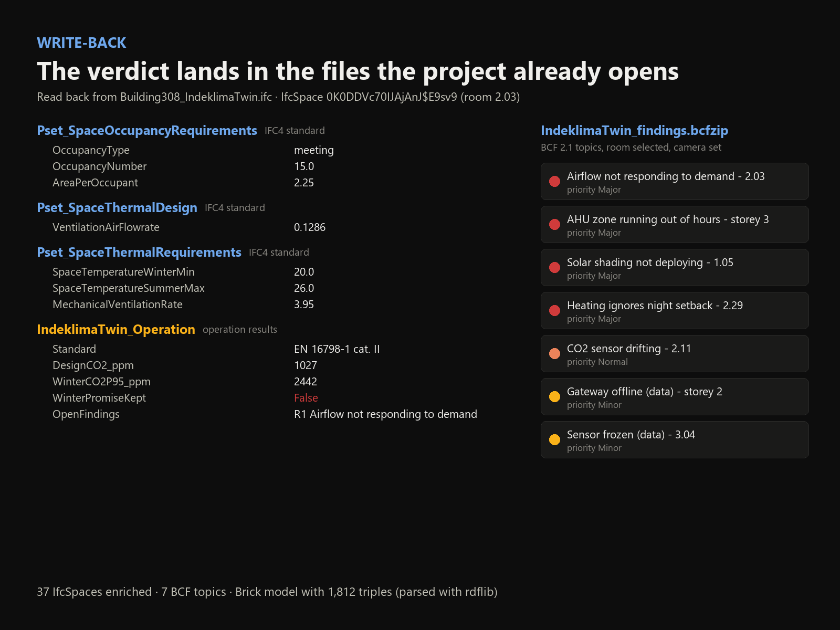The image size is (840, 630).
Task: Click the WRITE-BACK section label
Action: point(81,43)
